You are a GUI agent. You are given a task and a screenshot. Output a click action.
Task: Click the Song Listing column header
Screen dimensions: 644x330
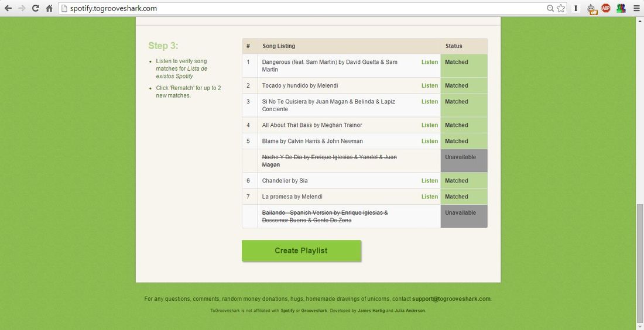point(279,46)
